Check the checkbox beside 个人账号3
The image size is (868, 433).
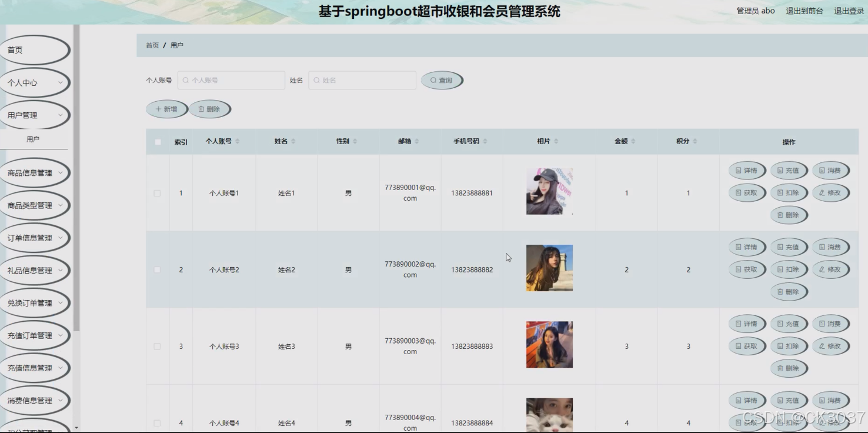point(157,346)
